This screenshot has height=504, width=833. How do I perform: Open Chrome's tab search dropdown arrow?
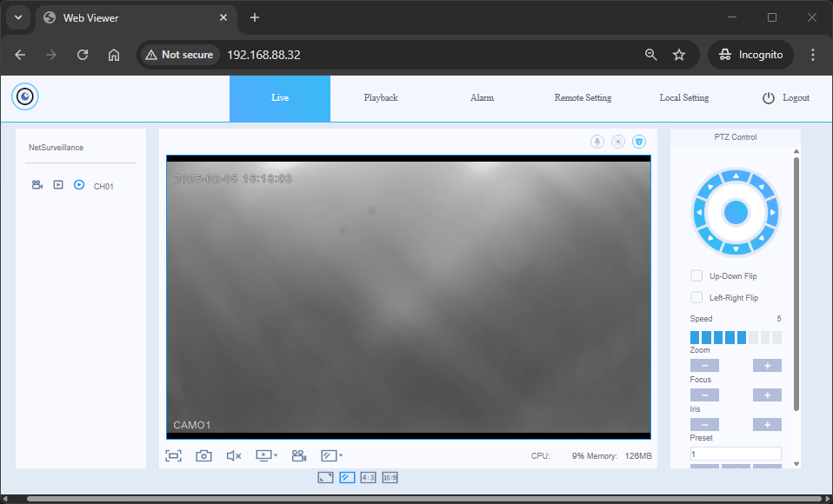click(x=18, y=17)
